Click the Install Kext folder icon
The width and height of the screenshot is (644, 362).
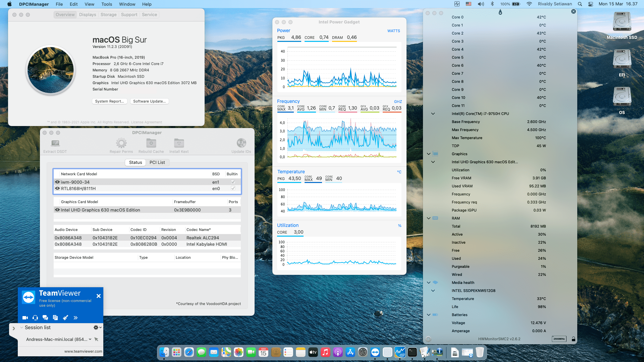(179, 143)
